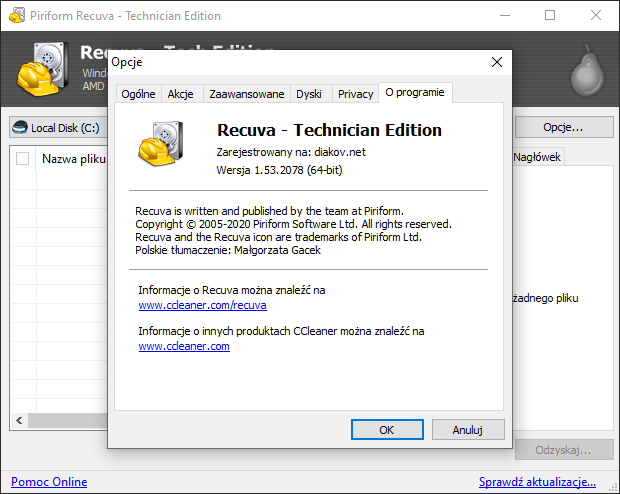Select the Privacy tab
Viewport: 620px width, 494px height.
[x=355, y=94]
